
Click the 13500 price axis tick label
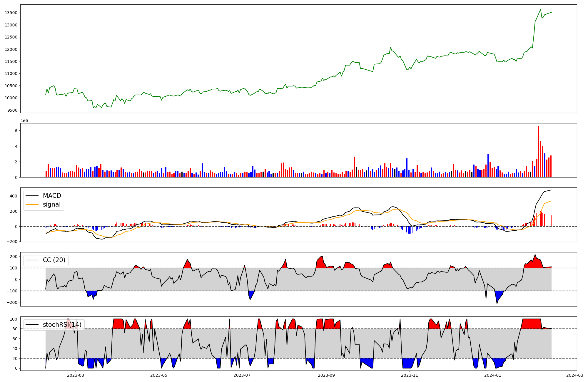tap(11, 13)
